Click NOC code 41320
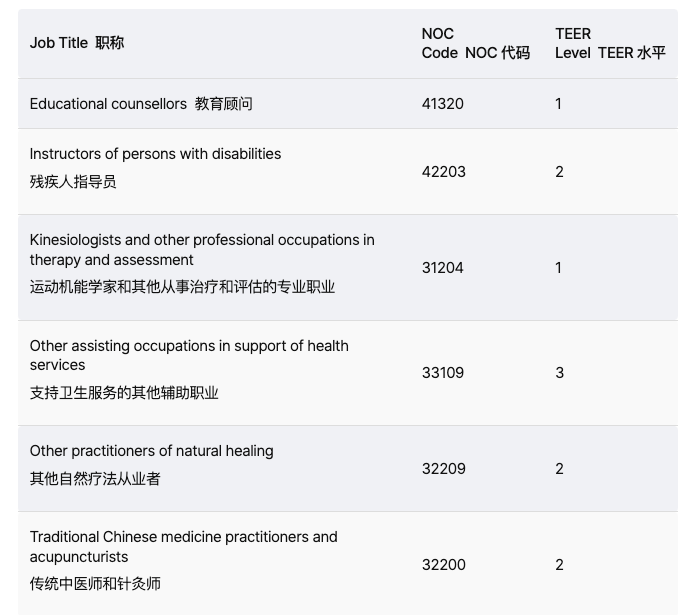Screen dimensions: 696x615 (443, 104)
